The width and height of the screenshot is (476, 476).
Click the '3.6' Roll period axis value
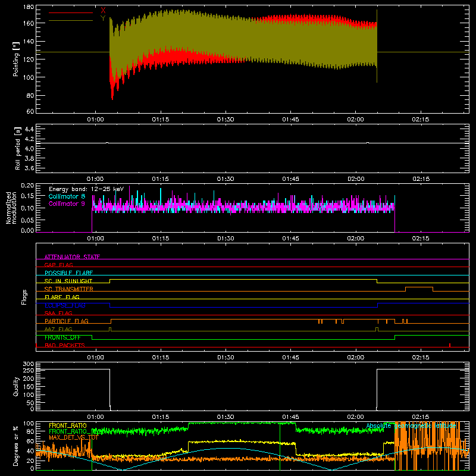click(29, 168)
